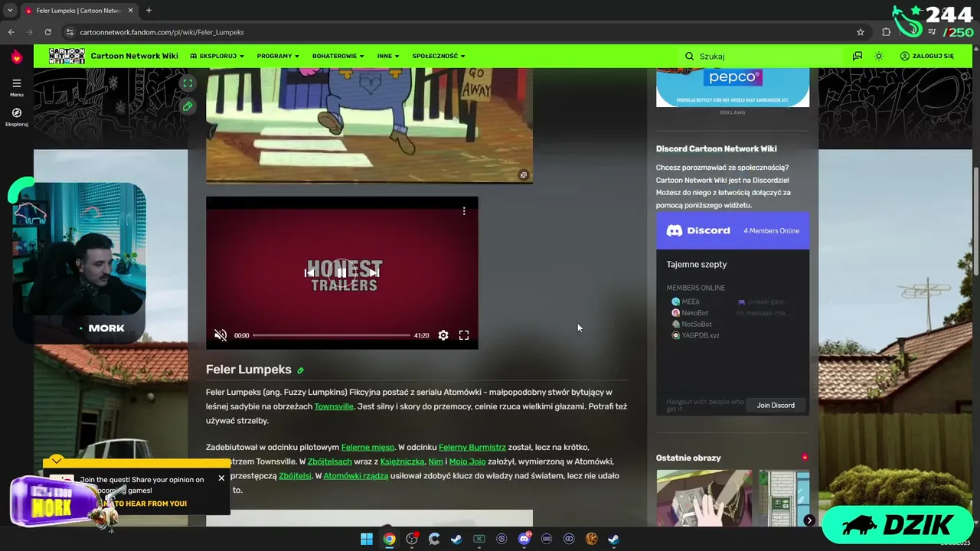Screen dimensions: 980x551
Task: Open the site information icon in address bar
Action: [70, 32]
